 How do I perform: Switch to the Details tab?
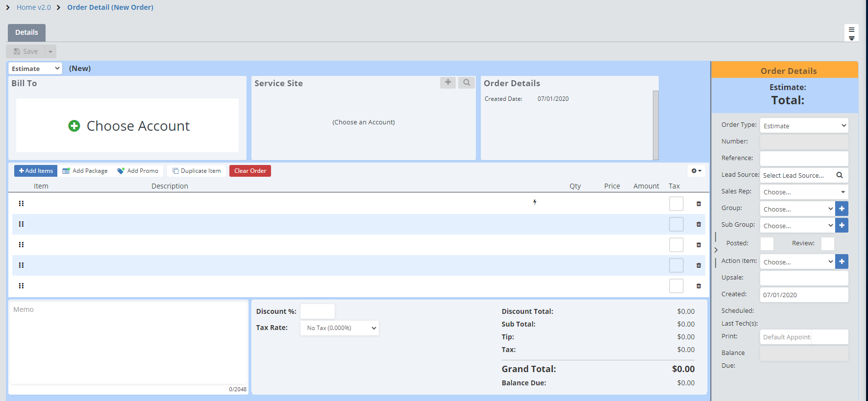26,32
